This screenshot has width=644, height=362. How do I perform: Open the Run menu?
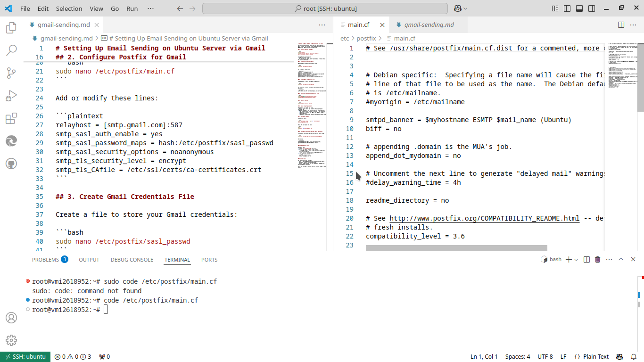coord(132,8)
